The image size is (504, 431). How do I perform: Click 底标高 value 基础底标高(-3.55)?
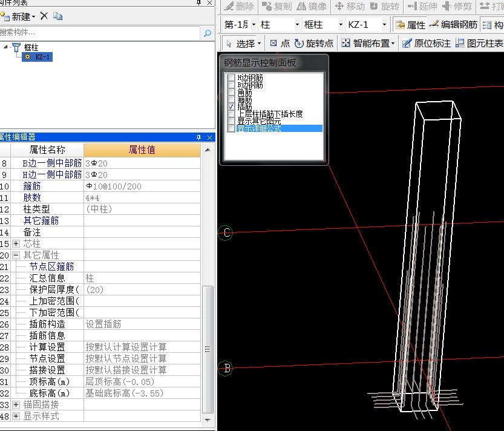pyautogui.click(x=142, y=393)
